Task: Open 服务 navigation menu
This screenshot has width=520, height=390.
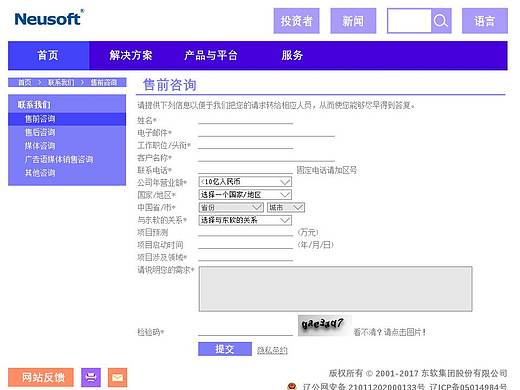Action: [292, 55]
